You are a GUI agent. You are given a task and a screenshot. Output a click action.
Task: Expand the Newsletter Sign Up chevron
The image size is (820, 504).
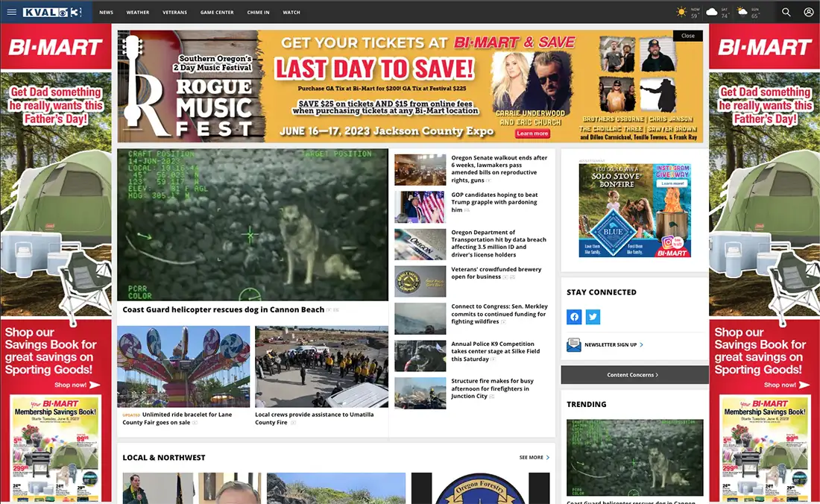pos(642,345)
